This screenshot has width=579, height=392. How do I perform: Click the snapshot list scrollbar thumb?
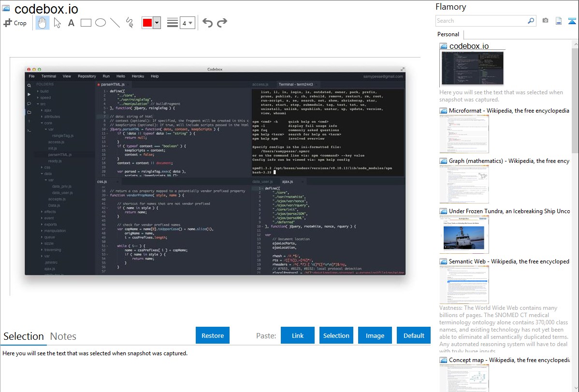point(575,100)
